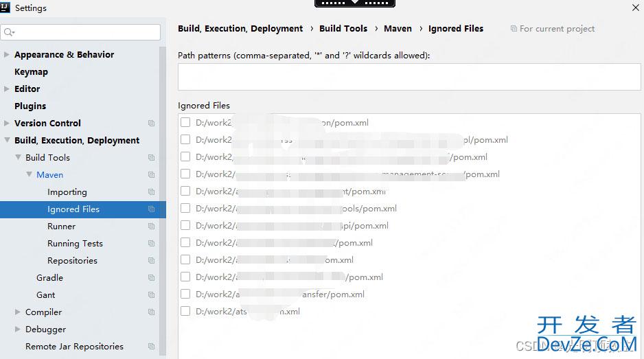
Task: Click the project-level icon beside Version Control
Action: pyautogui.click(x=151, y=124)
